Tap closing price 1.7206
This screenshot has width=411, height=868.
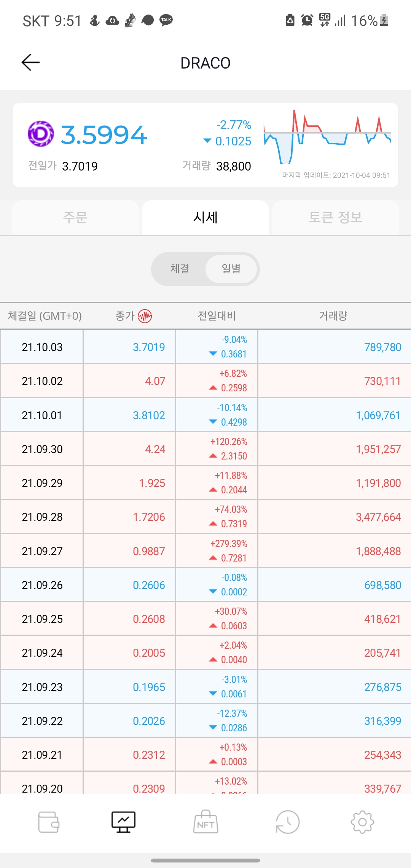pos(149,517)
